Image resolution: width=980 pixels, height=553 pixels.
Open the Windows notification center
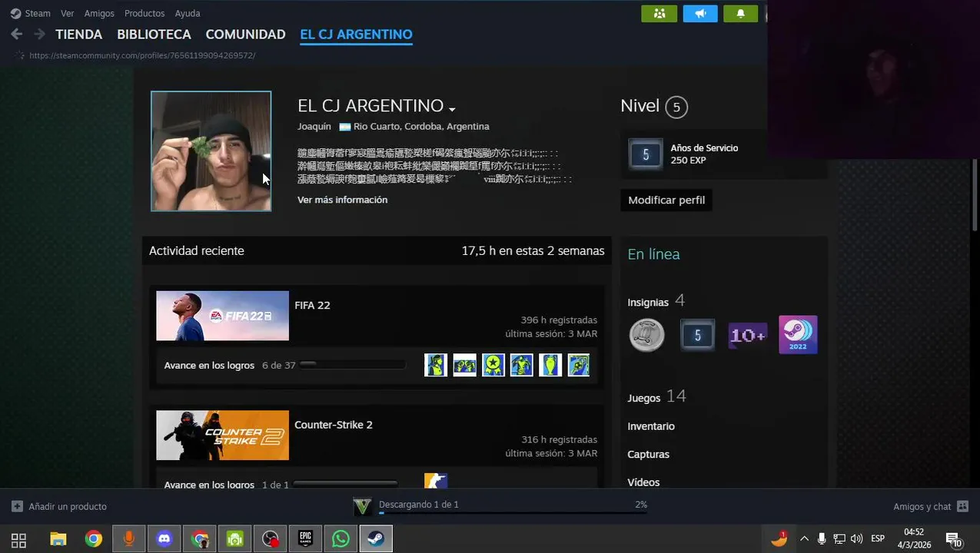point(953,540)
